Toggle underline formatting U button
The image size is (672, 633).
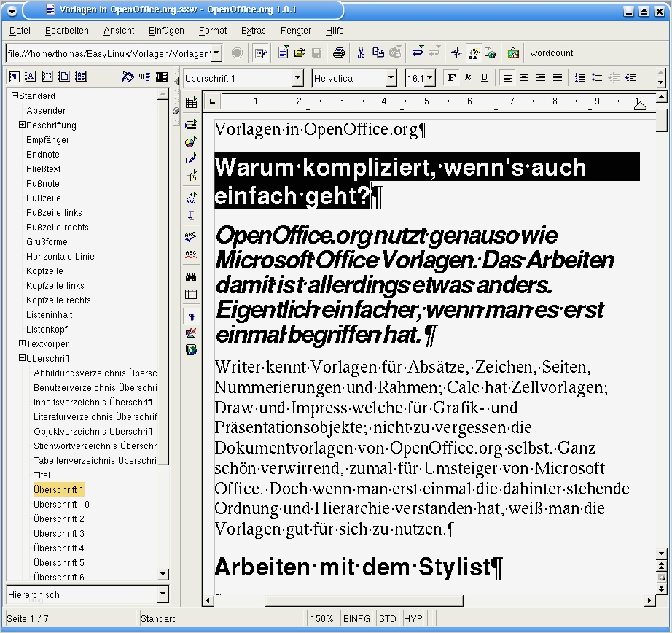pyautogui.click(x=484, y=78)
